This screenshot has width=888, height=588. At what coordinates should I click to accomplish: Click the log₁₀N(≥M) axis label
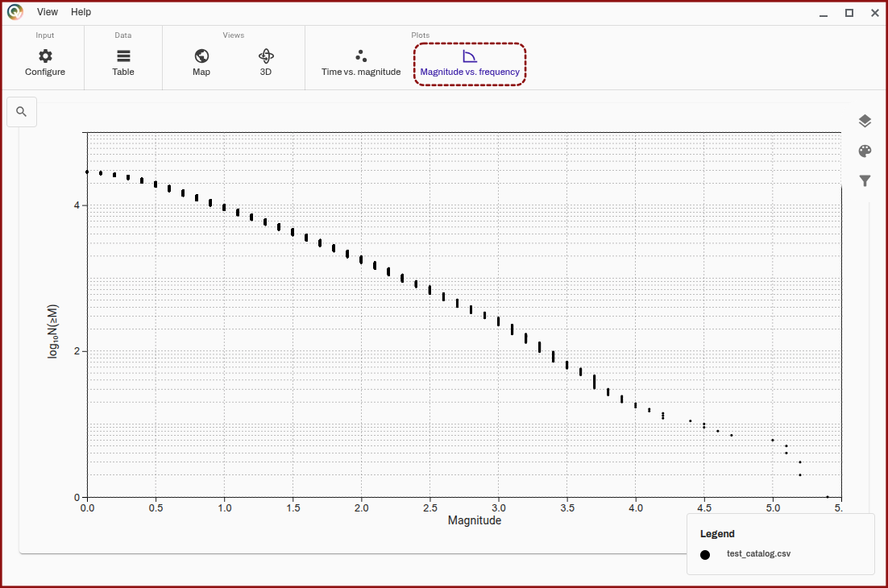(x=52, y=331)
